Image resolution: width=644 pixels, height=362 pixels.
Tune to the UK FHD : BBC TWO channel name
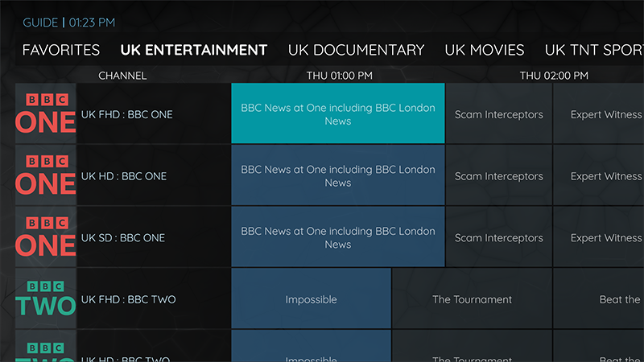click(129, 299)
